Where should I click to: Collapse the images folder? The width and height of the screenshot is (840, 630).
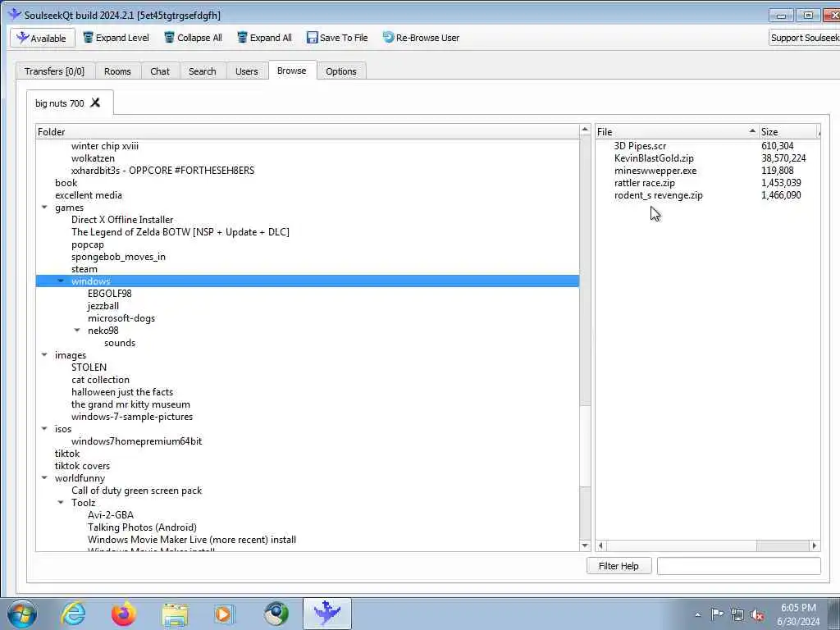coord(44,354)
